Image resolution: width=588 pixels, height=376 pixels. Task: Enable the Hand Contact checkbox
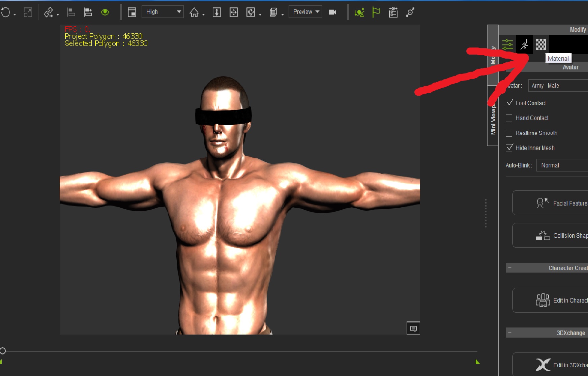pyautogui.click(x=509, y=118)
